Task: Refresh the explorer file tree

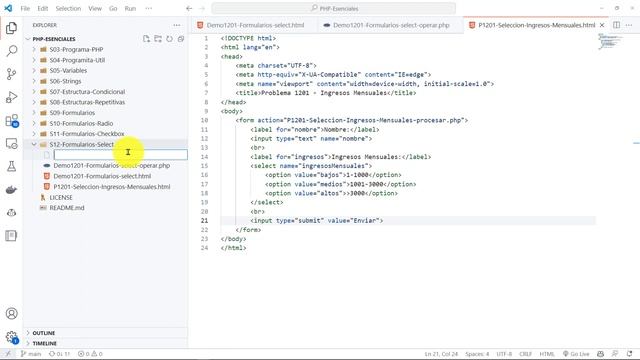Action: pos(169,39)
